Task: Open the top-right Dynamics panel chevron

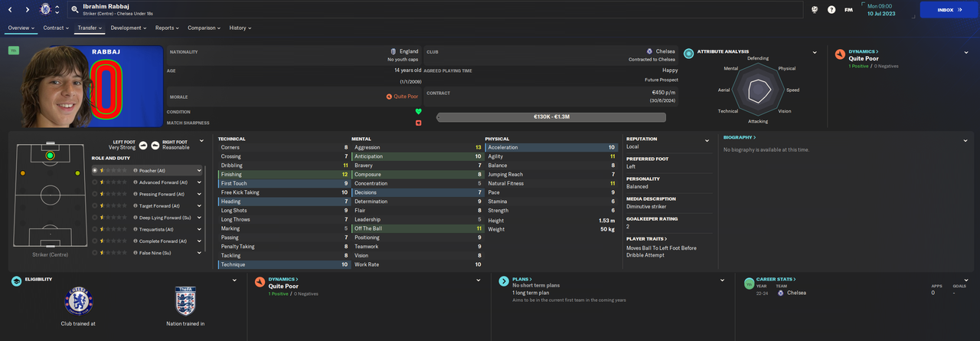Action: pos(966,53)
